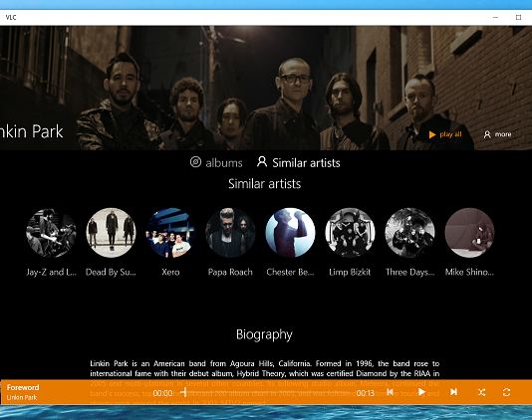Start playback with the play button

421,392
